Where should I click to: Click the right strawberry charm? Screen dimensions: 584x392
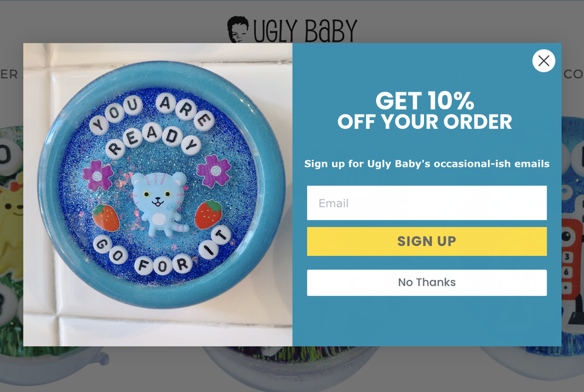point(208,214)
